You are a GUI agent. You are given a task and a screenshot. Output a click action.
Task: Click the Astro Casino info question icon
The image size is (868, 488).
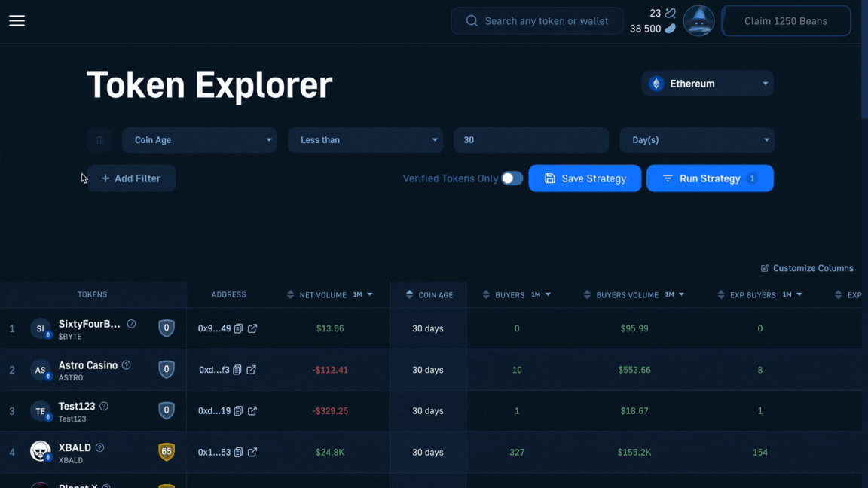click(x=127, y=365)
